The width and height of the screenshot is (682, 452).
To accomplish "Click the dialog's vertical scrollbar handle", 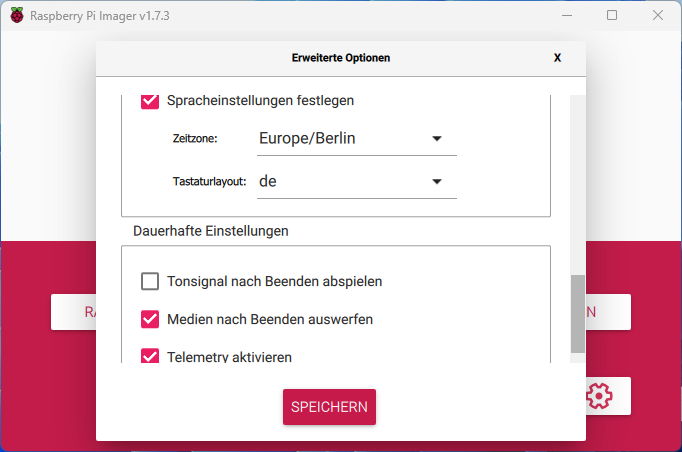I will coord(578,314).
